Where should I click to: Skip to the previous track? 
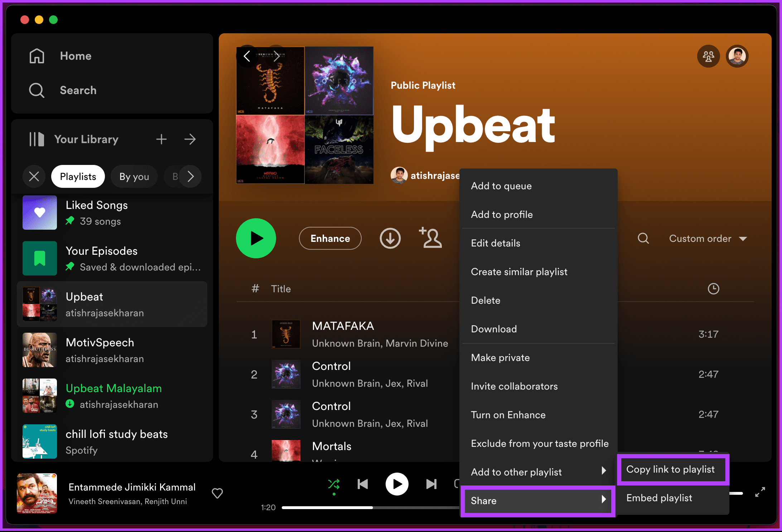[x=363, y=484]
